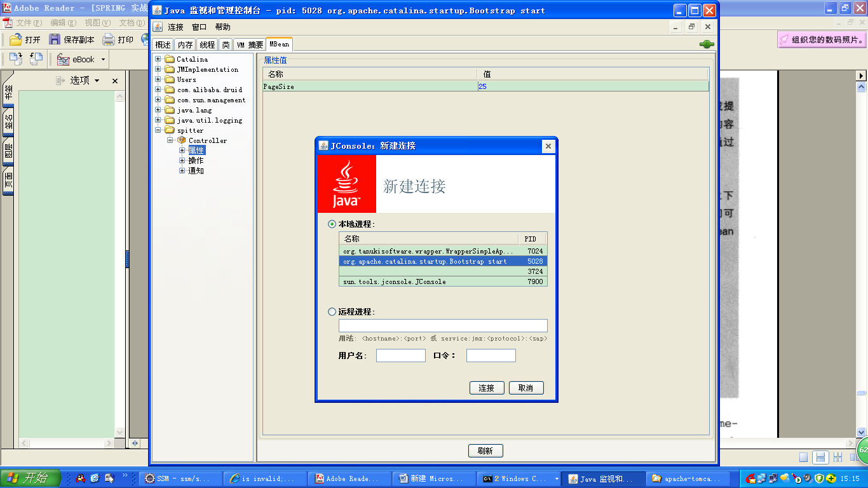Expand the JMImplementation tree node

point(158,69)
